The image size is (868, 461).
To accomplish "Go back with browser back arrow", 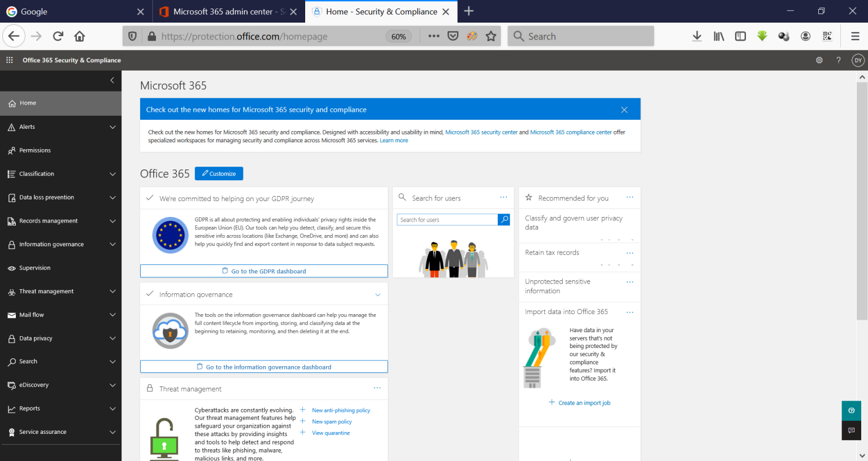I will coord(14,36).
